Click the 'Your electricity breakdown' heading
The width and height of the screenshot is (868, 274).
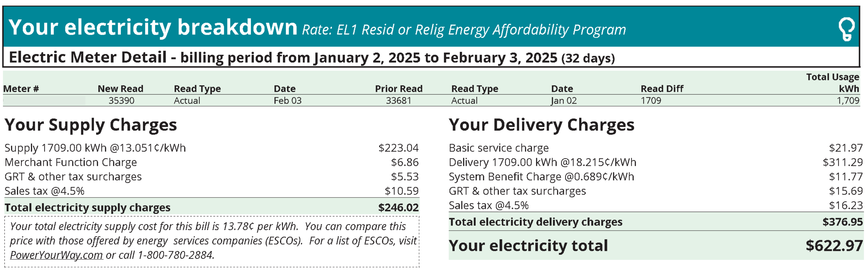click(153, 27)
